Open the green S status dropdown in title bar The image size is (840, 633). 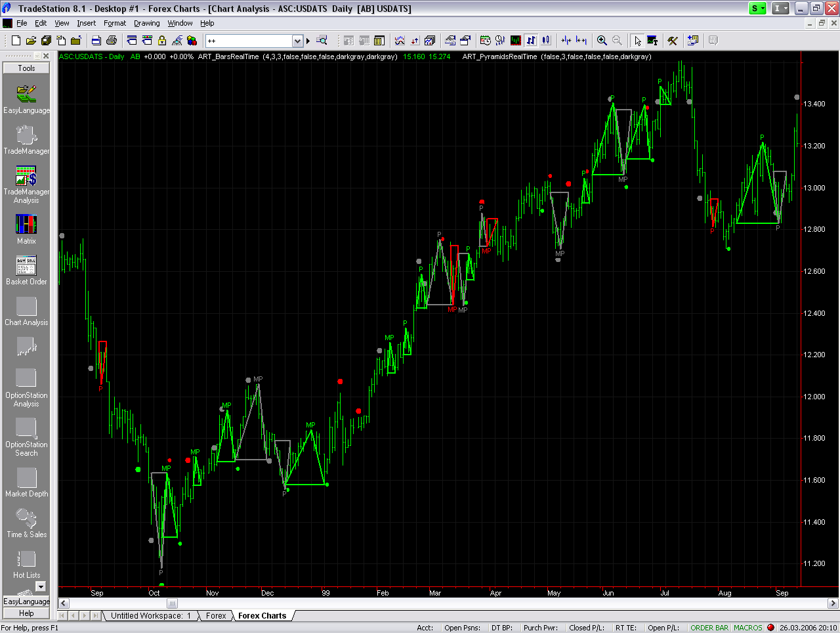pyautogui.click(x=758, y=9)
